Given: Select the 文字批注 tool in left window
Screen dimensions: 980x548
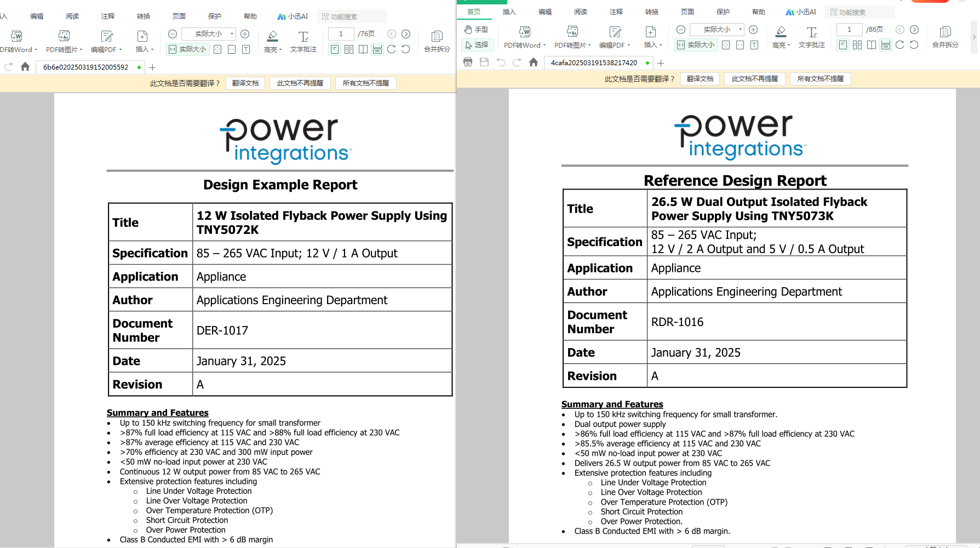Looking at the screenshot, I should point(303,42).
